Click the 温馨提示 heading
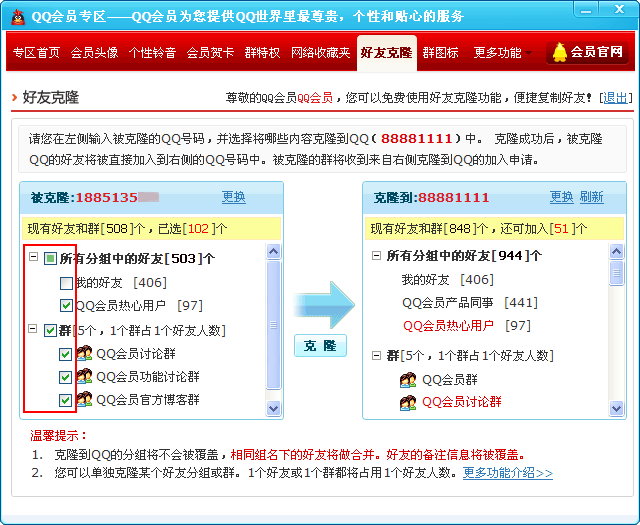Image resolution: width=640 pixels, height=525 pixels. [x=58, y=435]
